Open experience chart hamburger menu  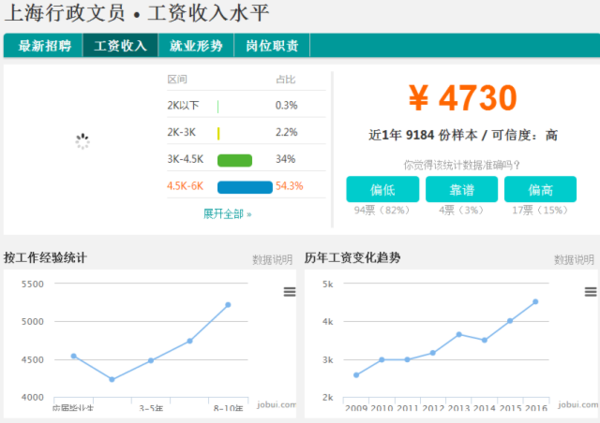tap(289, 292)
